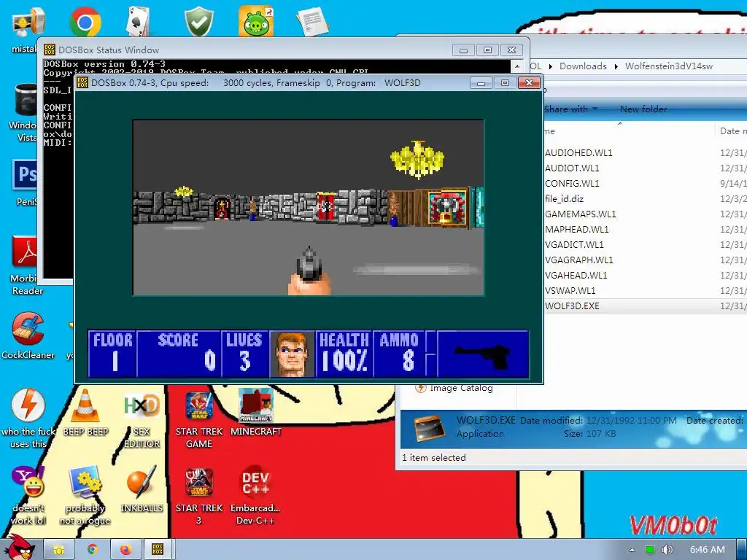747x560 pixels.
Task: Click the Angry Birds start button
Action: [18, 548]
